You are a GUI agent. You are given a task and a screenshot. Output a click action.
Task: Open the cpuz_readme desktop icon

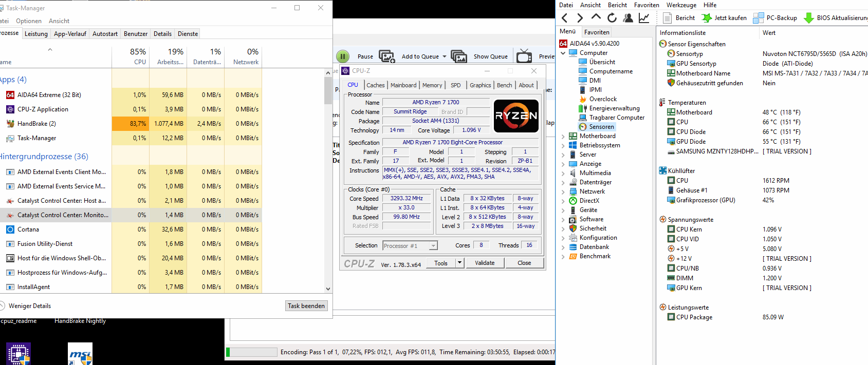point(19,354)
